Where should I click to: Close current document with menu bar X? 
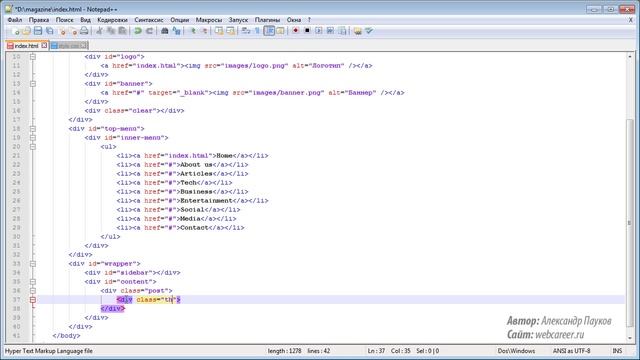coord(631,20)
